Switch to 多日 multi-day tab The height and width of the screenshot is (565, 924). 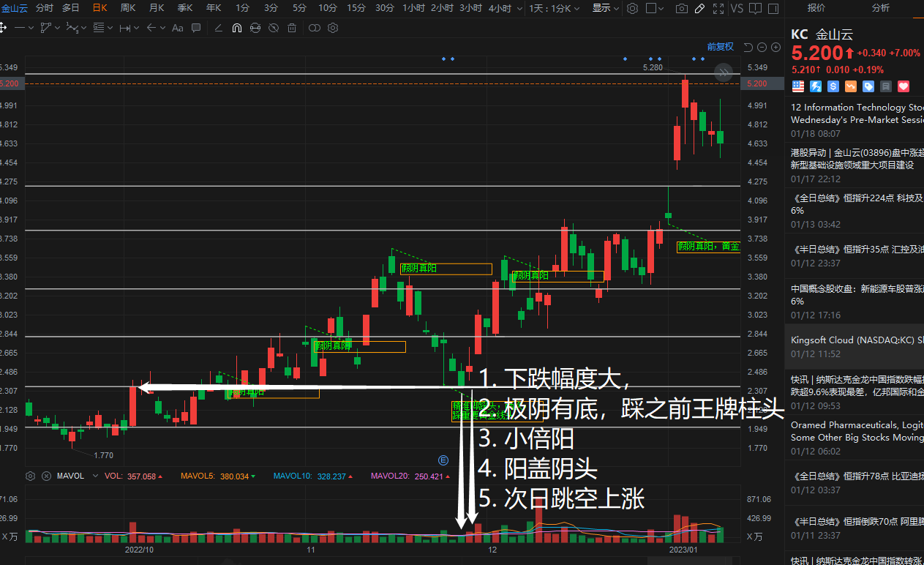coord(71,8)
